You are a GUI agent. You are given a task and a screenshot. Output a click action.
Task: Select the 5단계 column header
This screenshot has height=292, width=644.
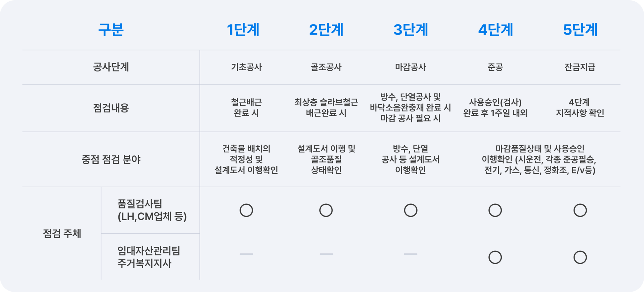pyautogui.click(x=580, y=30)
